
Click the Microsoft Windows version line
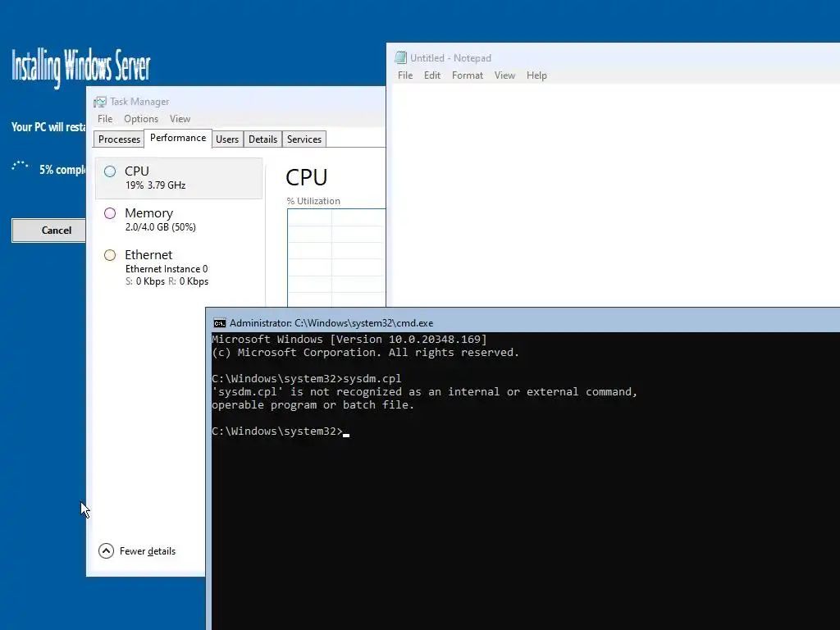pos(349,339)
